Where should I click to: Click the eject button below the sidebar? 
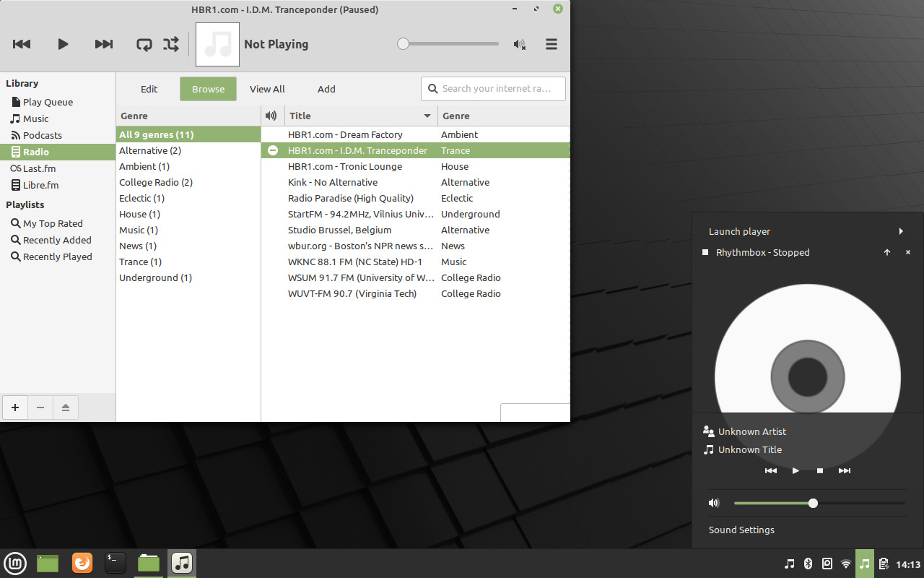[x=66, y=407]
